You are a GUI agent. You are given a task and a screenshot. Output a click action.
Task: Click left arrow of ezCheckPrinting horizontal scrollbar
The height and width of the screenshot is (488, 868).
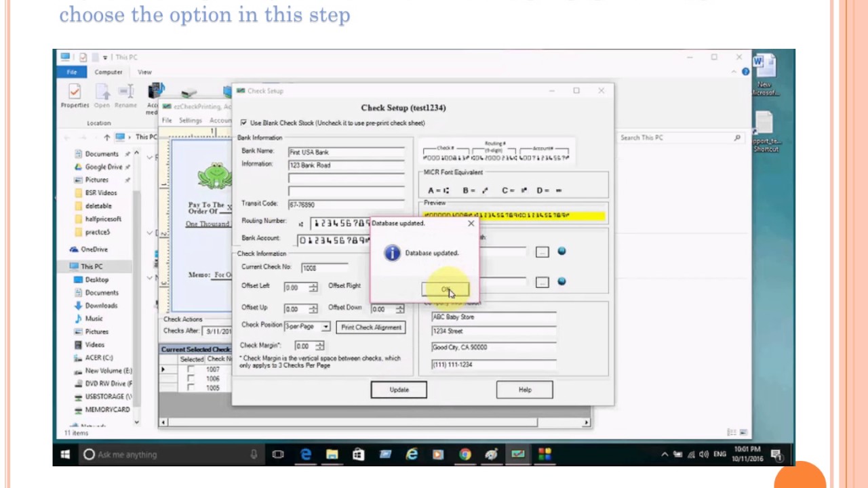pyautogui.click(x=163, y=422)
